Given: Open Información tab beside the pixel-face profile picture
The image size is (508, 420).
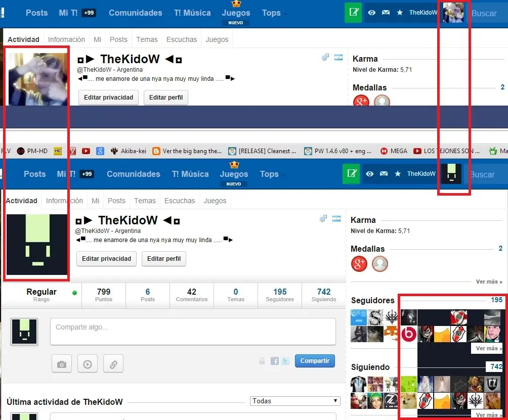Looking at the screenshot, I should click(x=64, y=201).
